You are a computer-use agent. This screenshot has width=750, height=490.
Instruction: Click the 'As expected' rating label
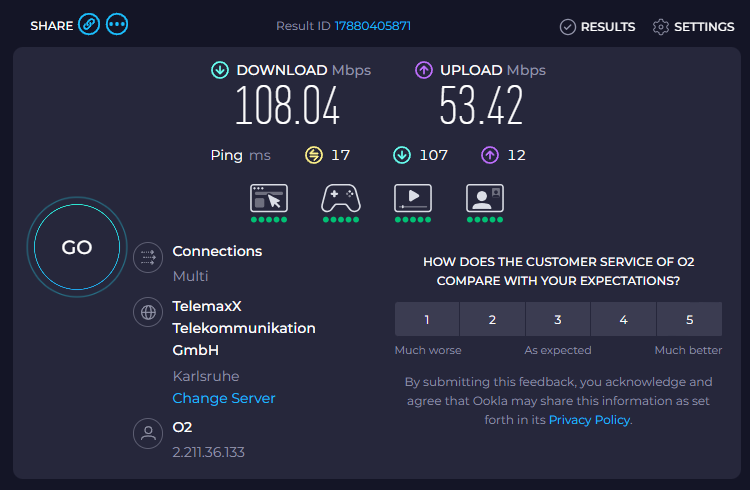tap(558, 350)
